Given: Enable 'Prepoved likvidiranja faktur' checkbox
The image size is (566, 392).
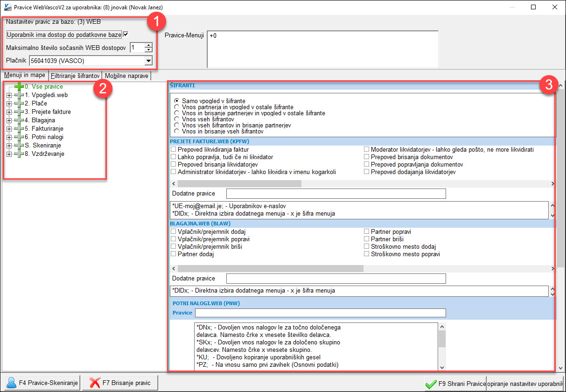Looking at the screenshot, I should [x=174, y=149].
